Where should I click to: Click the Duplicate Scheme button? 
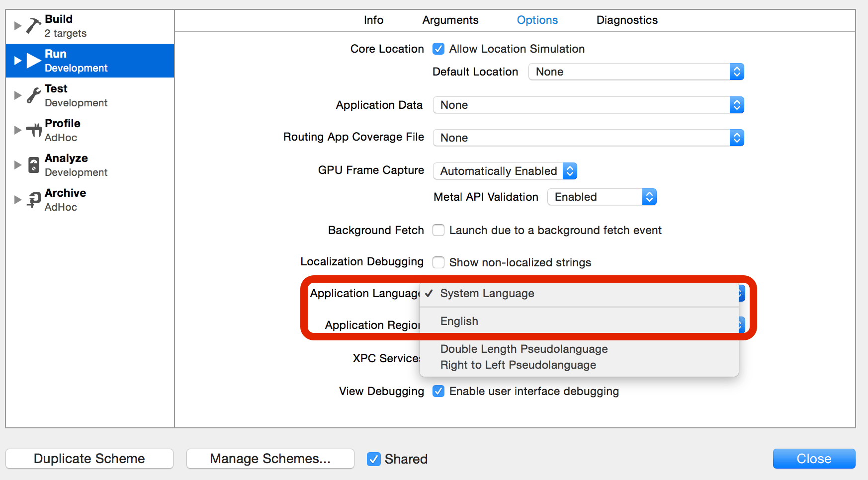pos(89,459)
